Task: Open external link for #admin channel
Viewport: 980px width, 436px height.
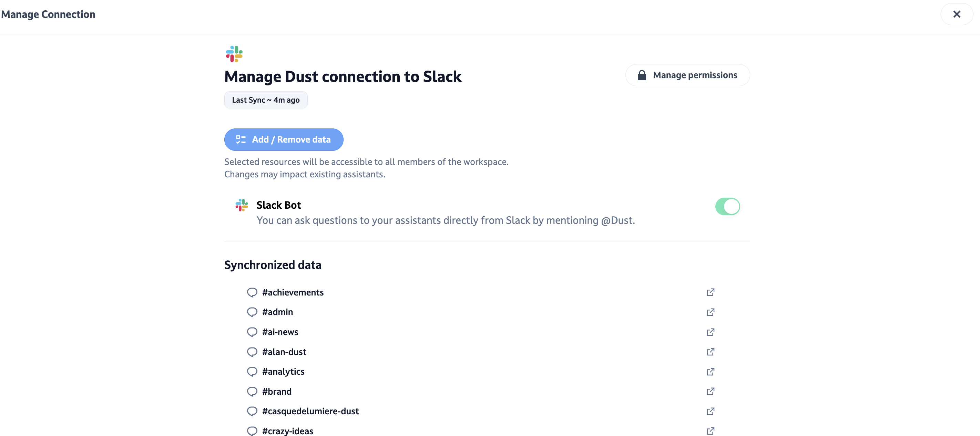Action: [710, 312]
